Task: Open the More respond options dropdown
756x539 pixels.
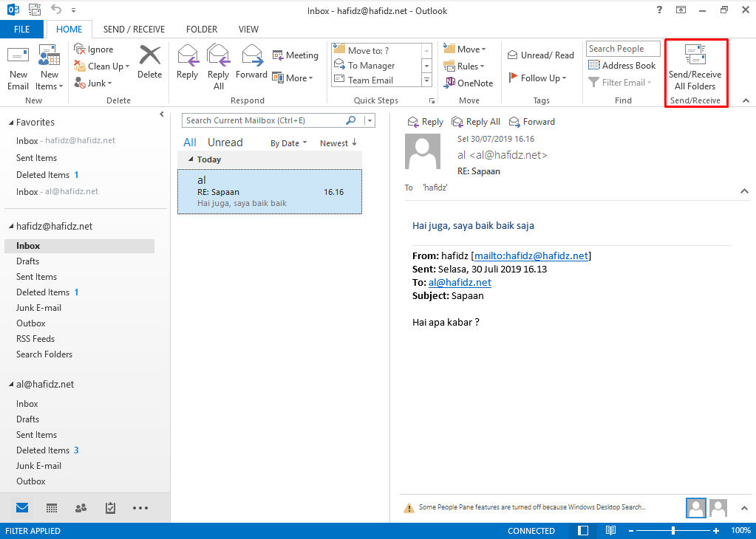Action: point(293,78)
